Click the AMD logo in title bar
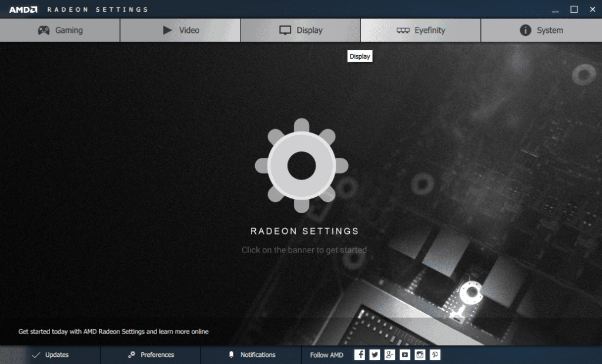 coord(23,9)
